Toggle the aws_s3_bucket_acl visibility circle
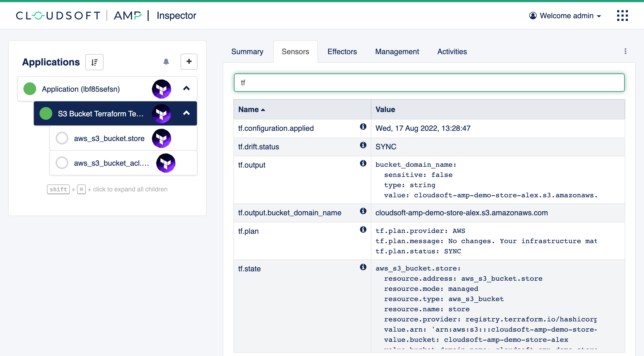Viewport: 644px width, 356px height. (x=62, y=163)
